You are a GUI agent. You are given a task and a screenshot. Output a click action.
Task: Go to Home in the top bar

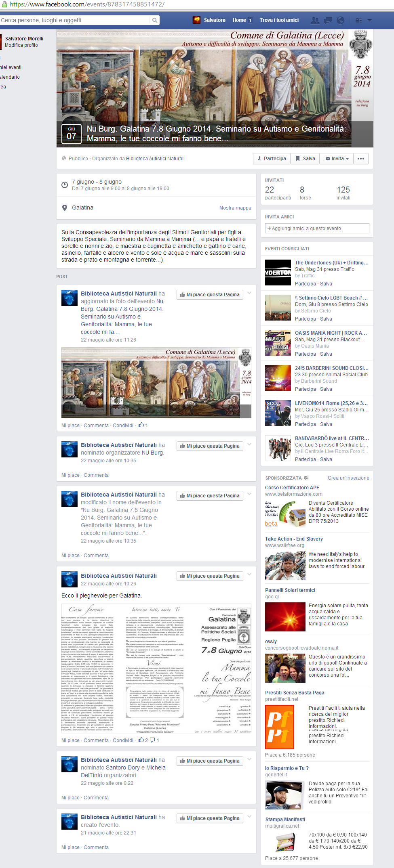pyautogui.click(x=239, y=20)
